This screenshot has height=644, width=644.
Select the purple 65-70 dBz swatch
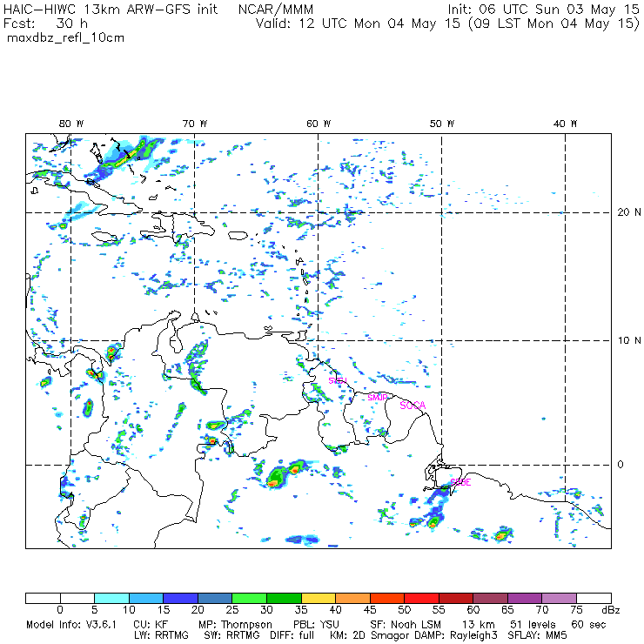(525, 598)
